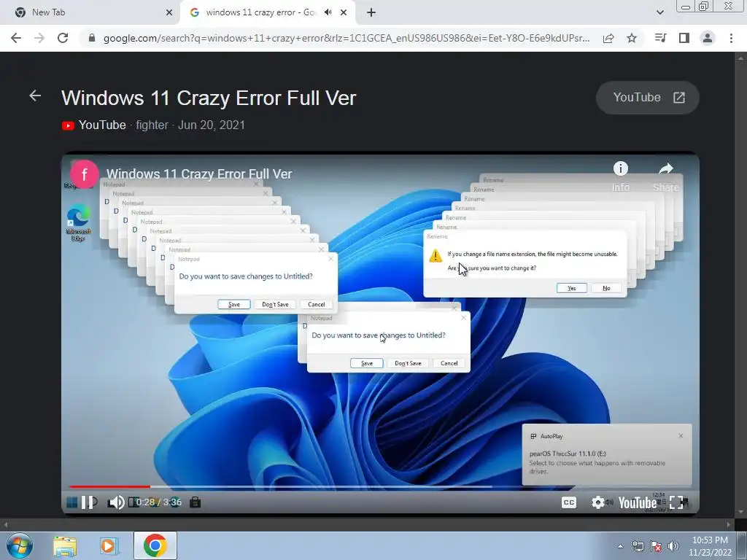Toggle closed captions CC
747x560 pixels.
tap(569, 502)
